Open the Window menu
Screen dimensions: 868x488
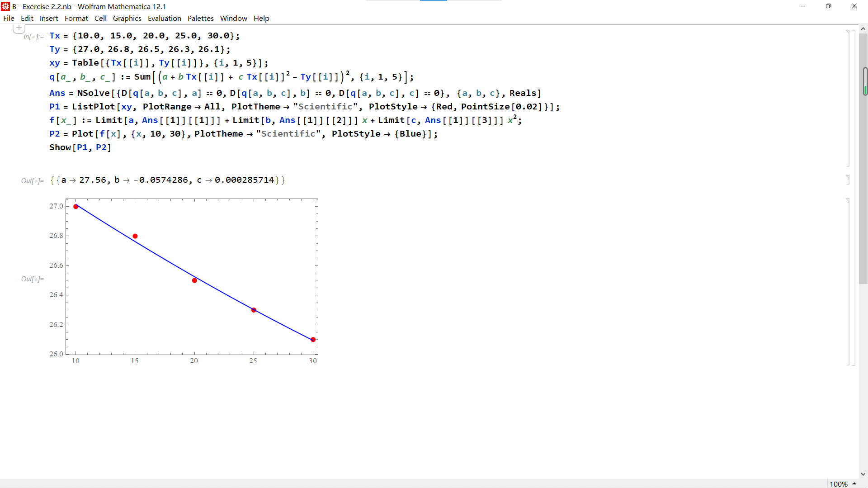(233, 18)
